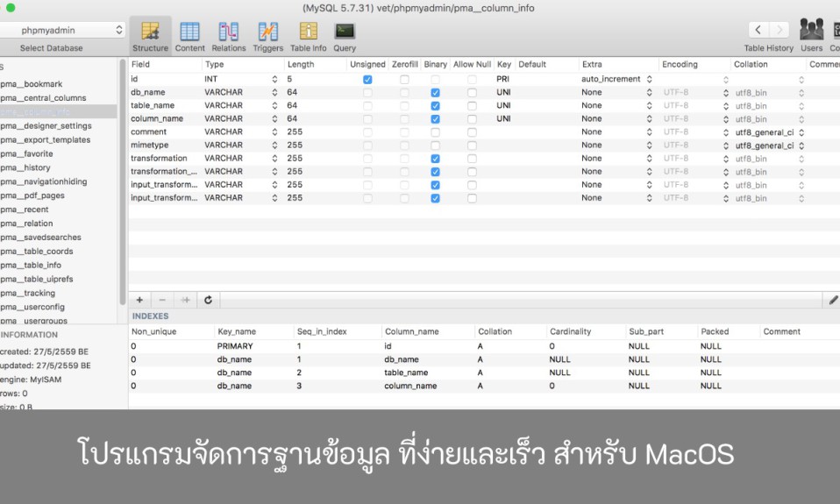
Task: Select pma__export_templates table
Action: coord(58,139)
